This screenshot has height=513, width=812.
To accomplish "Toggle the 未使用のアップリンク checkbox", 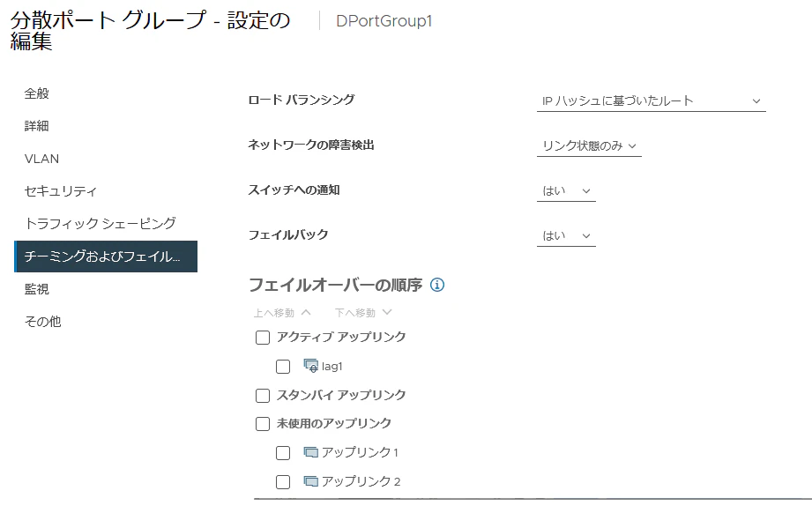I will (263, 424).
